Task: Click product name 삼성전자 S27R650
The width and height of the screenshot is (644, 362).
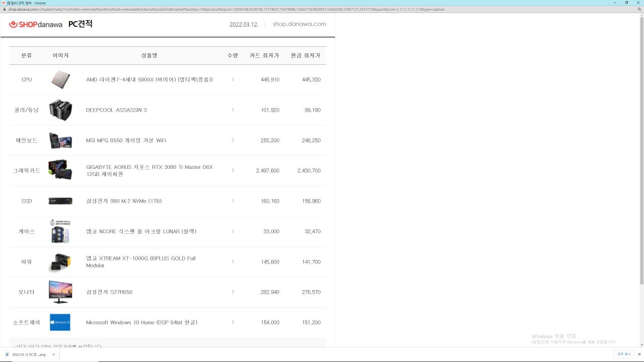Action: 109,292
